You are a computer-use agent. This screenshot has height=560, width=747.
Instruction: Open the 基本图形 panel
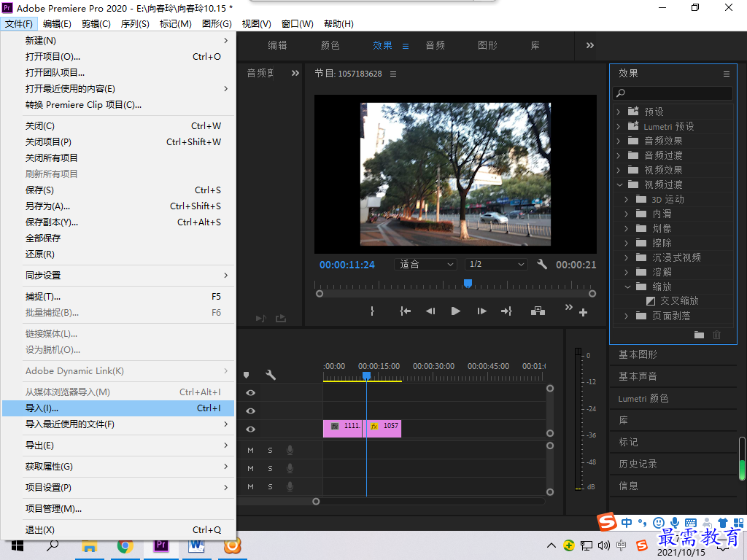click(x=638, y=355)
